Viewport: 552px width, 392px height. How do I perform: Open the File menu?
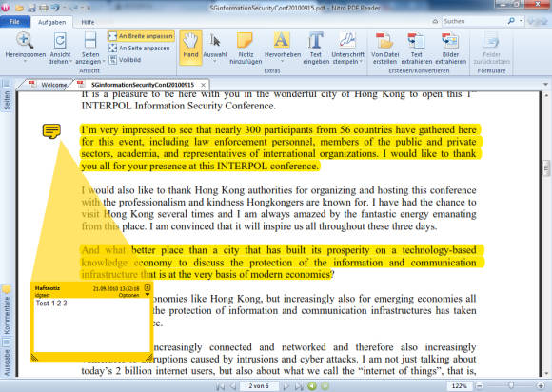[14, 22]
